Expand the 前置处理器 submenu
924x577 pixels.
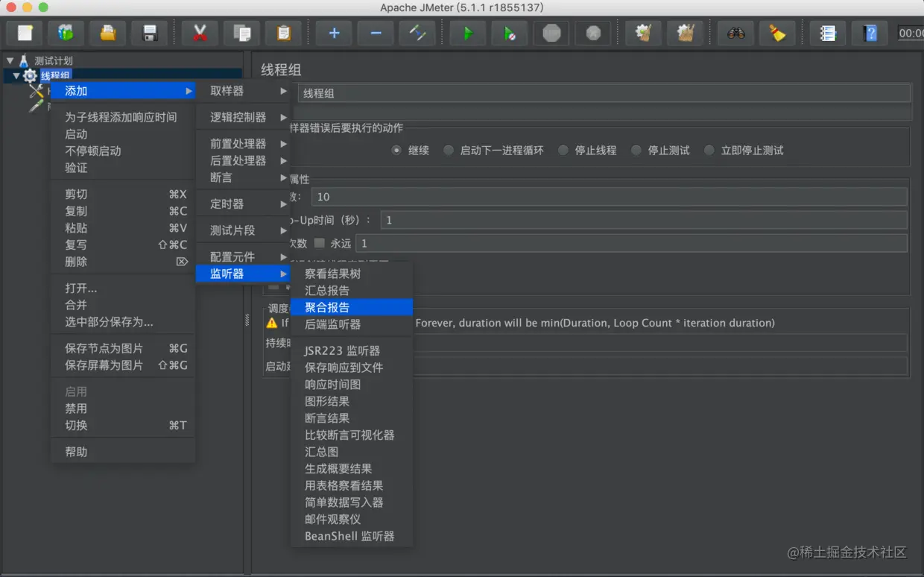[x=243, y=143]
